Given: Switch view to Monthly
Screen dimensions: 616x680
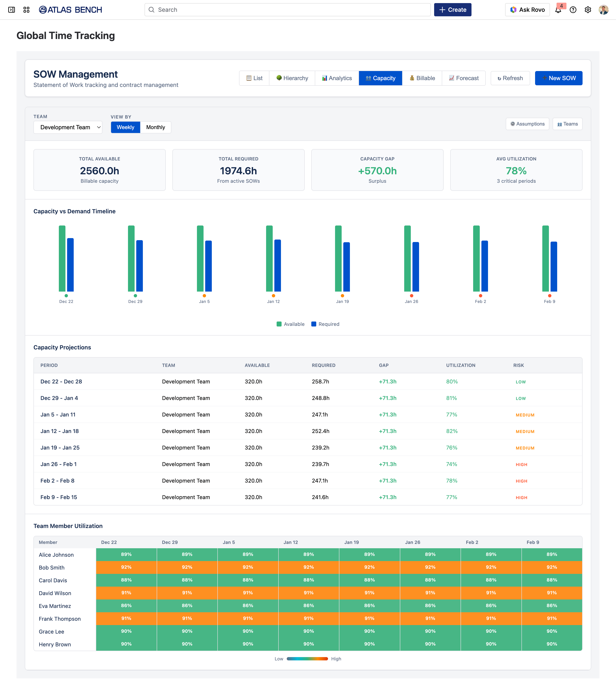Looking at the screenshot, I should [x=155, y=127].
